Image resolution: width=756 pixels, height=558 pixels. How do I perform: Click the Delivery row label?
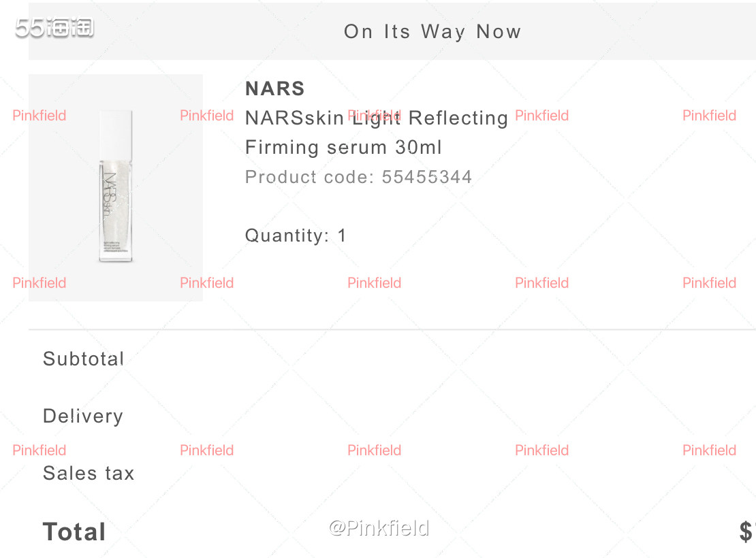tap(83, 416)
